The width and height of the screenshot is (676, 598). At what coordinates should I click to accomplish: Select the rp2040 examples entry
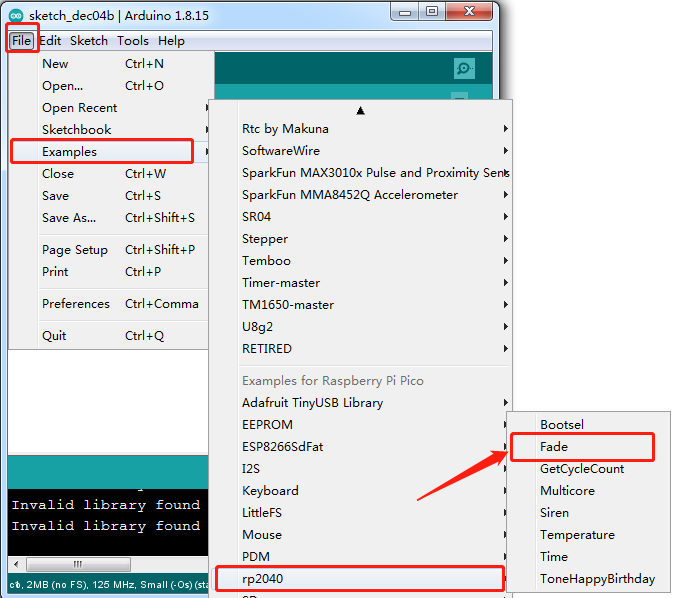pyautogui.click(x=359, y=579)
